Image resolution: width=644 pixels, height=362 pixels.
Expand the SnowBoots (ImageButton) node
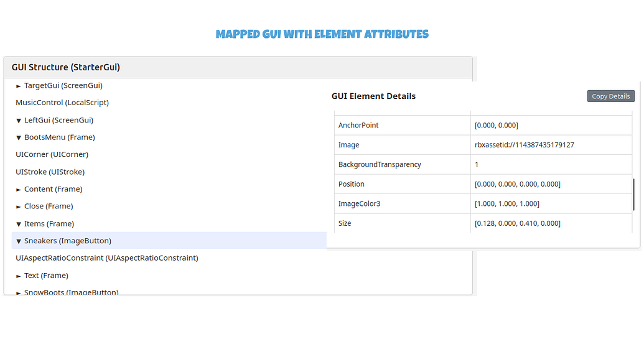tap(19, 291)
